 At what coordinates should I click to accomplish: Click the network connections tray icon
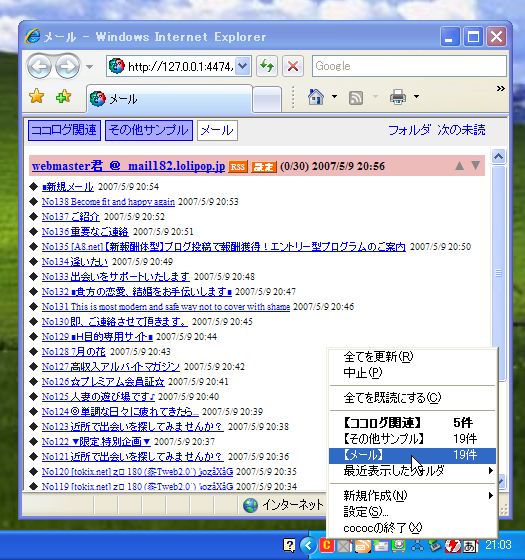tap(417, 546)
